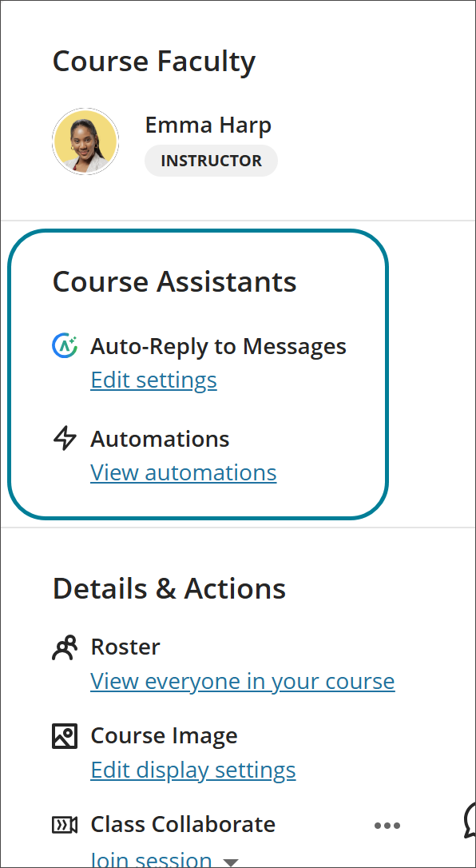Open Edit settings for Auto-Reply
476x868 pixels.
click(153, 380)
